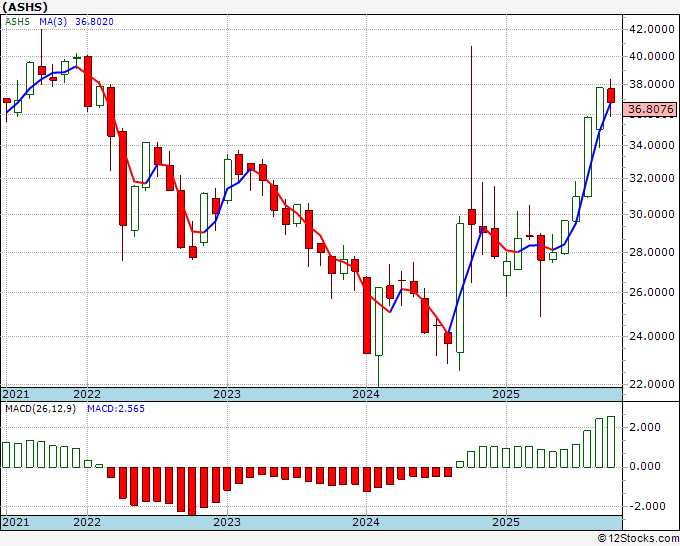
Task: Click the last red candlestick near 37
Action: coord(611,95)
